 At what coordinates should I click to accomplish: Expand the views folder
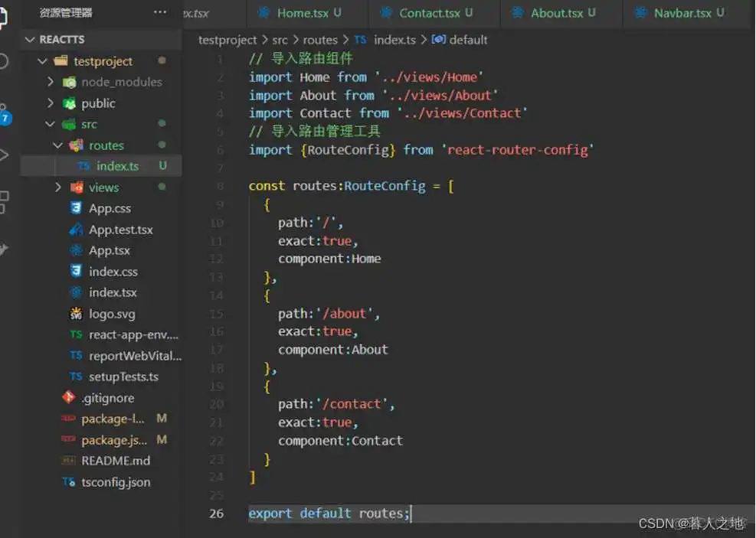point(57,187)
